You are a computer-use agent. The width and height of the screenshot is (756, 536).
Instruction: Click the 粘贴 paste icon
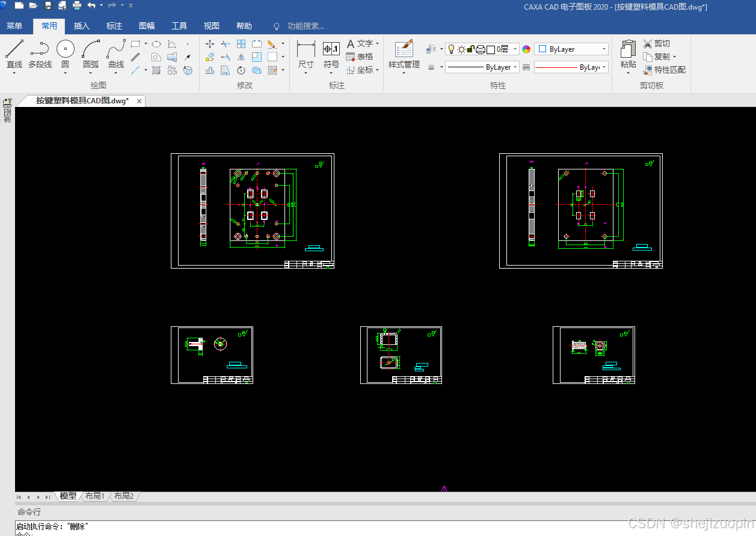point(628,53)
